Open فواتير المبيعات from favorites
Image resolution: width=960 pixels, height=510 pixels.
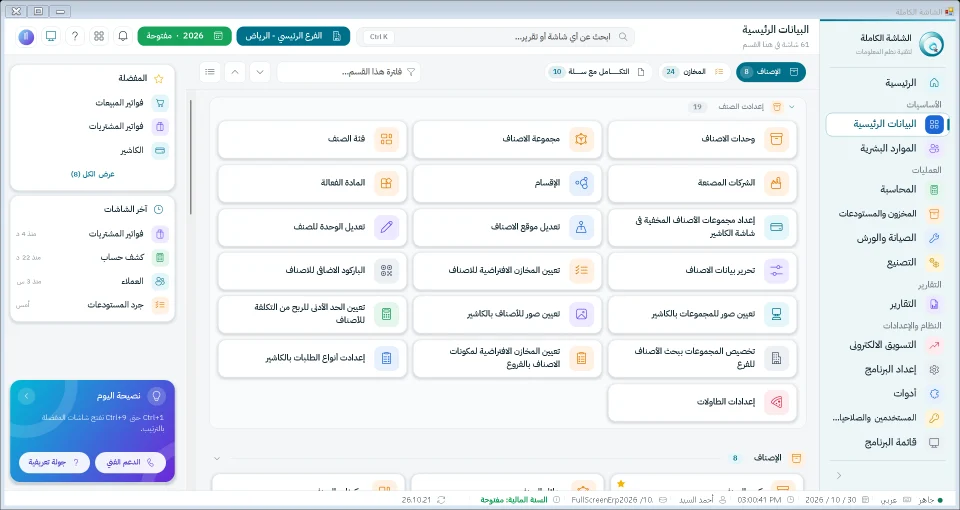(x=92, y=103)
